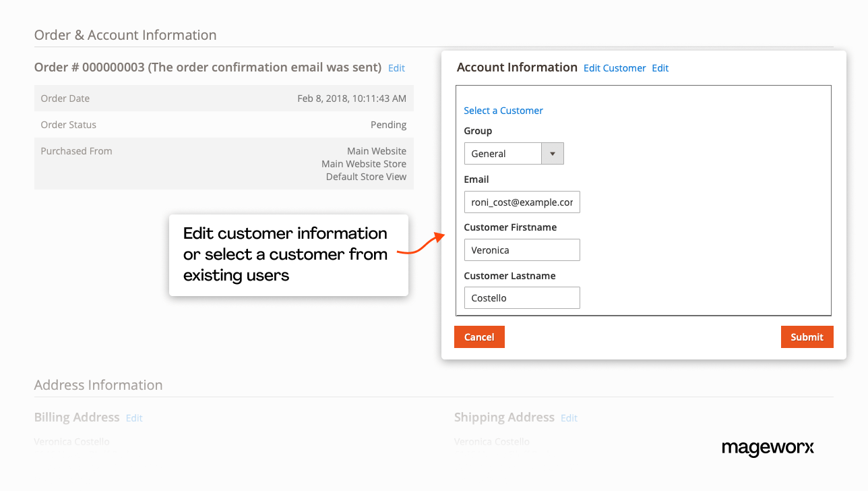The height and width of the screenshot is (491, 868).
Task: Click the Customer Firstname field
Action: point(522,250)
